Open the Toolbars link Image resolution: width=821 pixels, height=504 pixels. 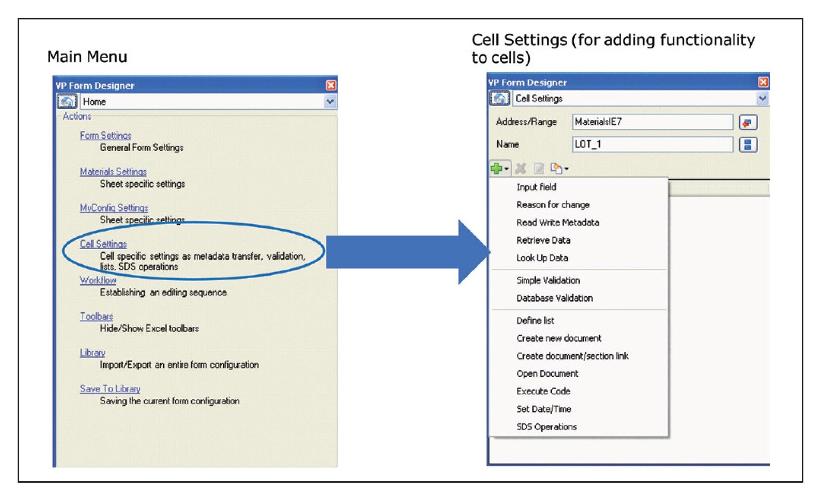(96, 316)
